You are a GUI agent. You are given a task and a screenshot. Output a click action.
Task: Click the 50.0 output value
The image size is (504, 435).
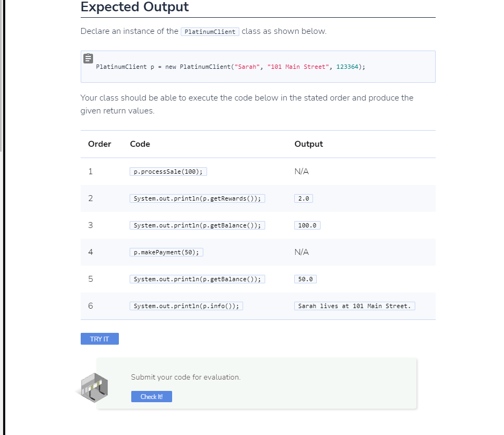[x=306, y=279]
